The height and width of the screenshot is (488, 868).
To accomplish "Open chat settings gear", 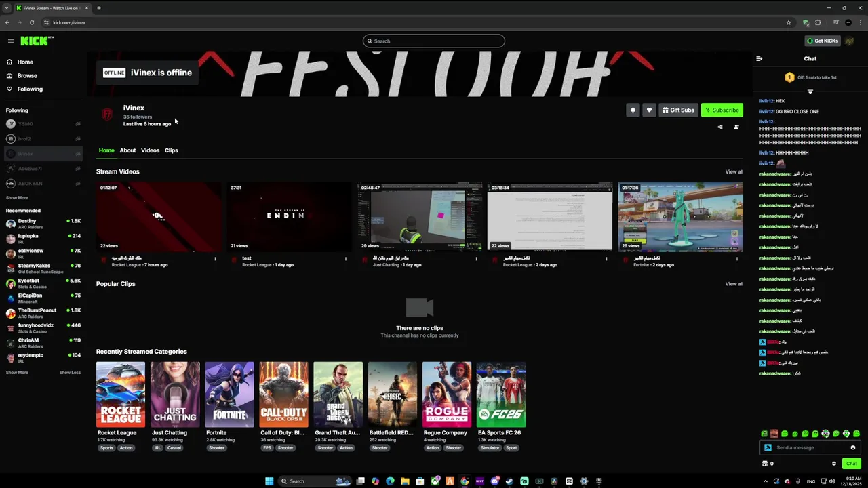I will click(x=834, y=464).
